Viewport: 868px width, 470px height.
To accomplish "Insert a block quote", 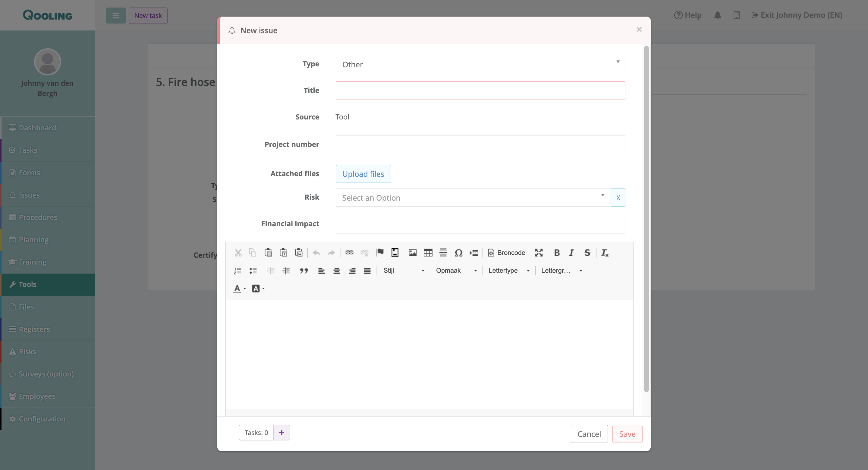I will [x=303, y=271].
